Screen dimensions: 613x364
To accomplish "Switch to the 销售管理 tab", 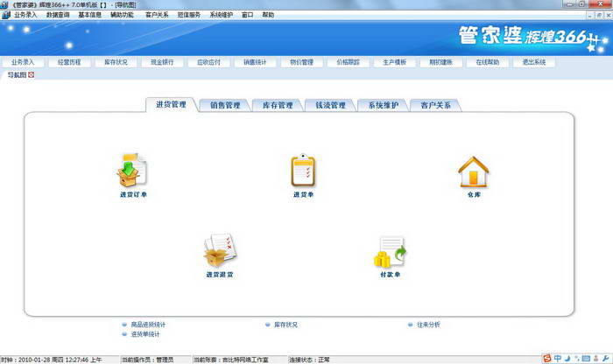I will (225, 106).
